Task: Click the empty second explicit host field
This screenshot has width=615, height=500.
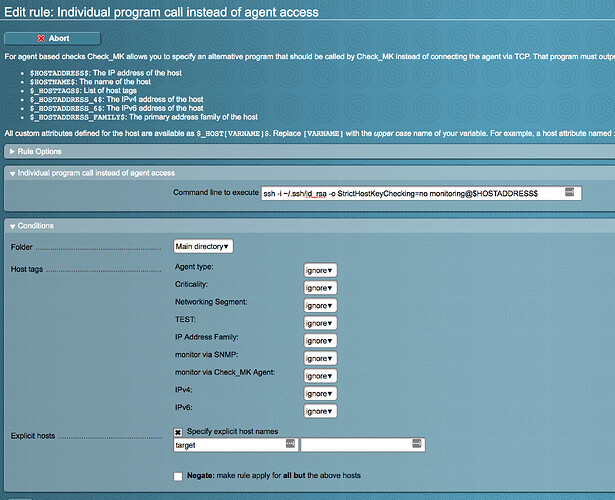Action: coord(363,445)
